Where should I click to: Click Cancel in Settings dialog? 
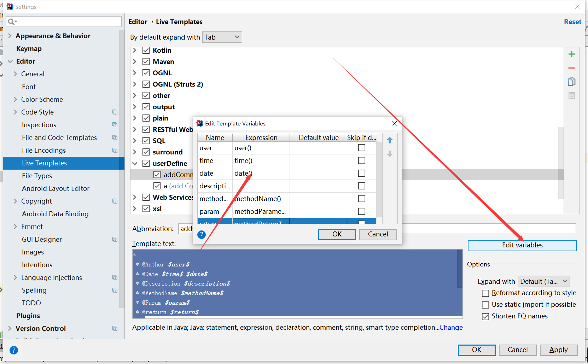(x=518, y=350)
